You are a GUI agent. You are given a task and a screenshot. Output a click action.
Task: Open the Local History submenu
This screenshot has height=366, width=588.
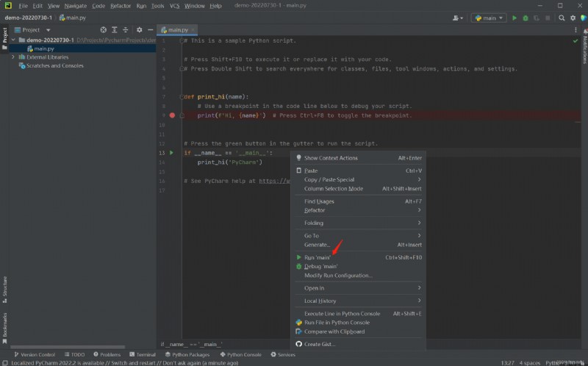coord(358,301)
